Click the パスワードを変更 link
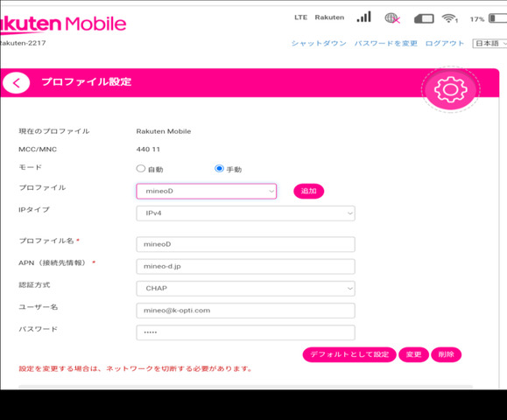 (386, 43)
